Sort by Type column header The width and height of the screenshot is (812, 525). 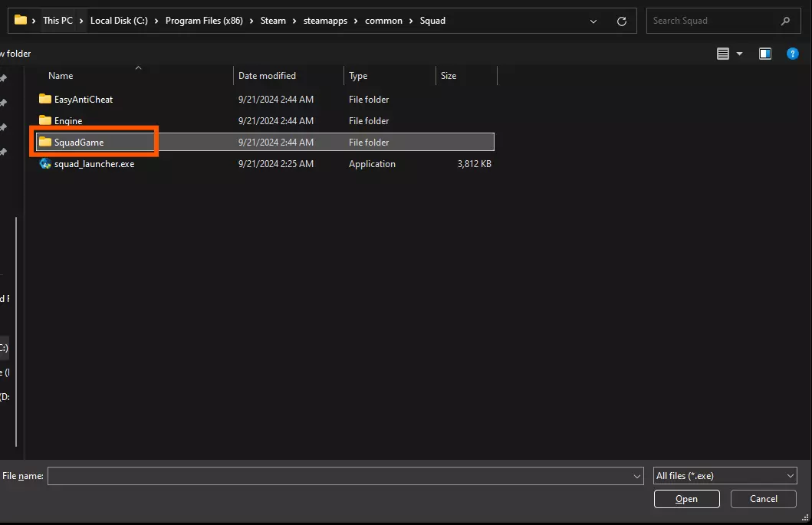click(x=358, y=76)
